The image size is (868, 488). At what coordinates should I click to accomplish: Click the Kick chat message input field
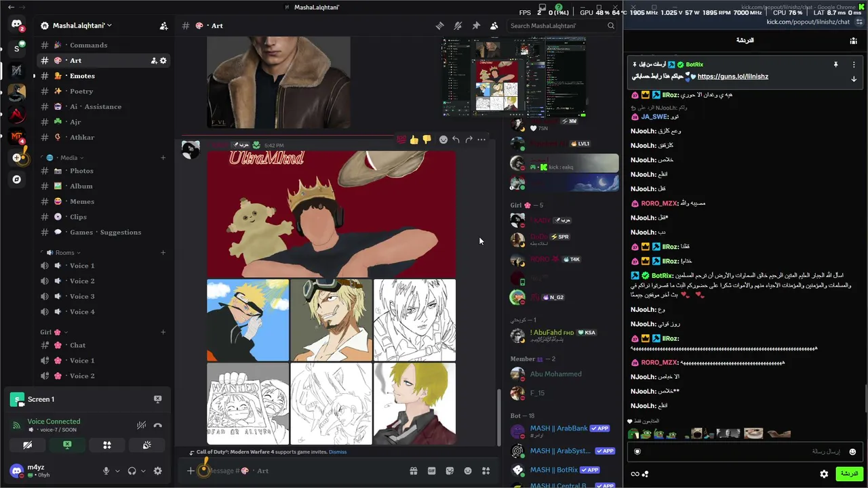tap(745, 452)
